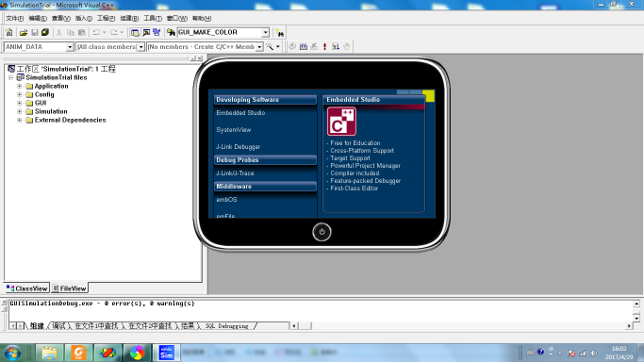Open the ANIM_DATA class dropdown
This screenshot has width=644, height=362.
(70, 47)
